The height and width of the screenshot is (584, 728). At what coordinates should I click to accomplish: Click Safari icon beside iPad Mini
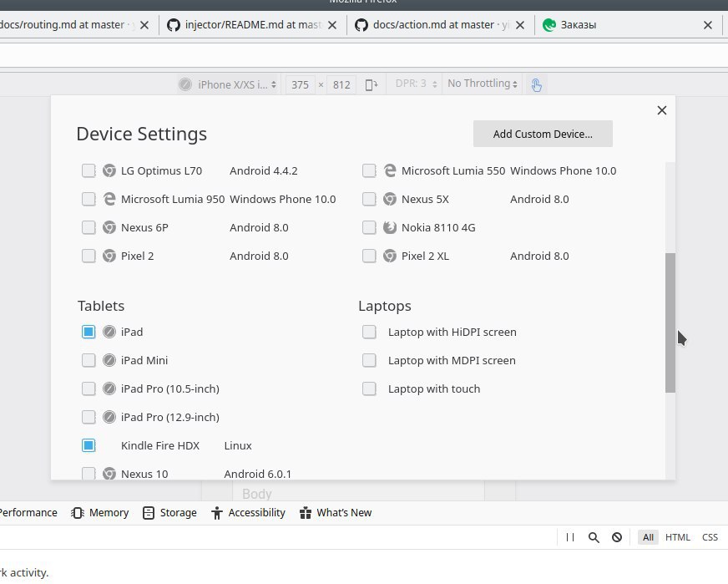point(109,360)
